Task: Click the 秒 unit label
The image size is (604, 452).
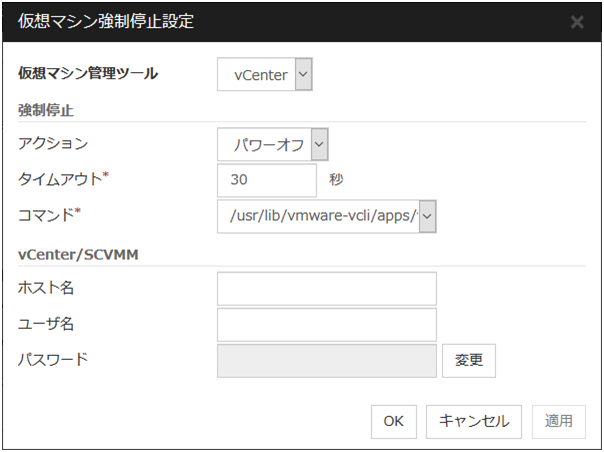Action: click(335, 180)
